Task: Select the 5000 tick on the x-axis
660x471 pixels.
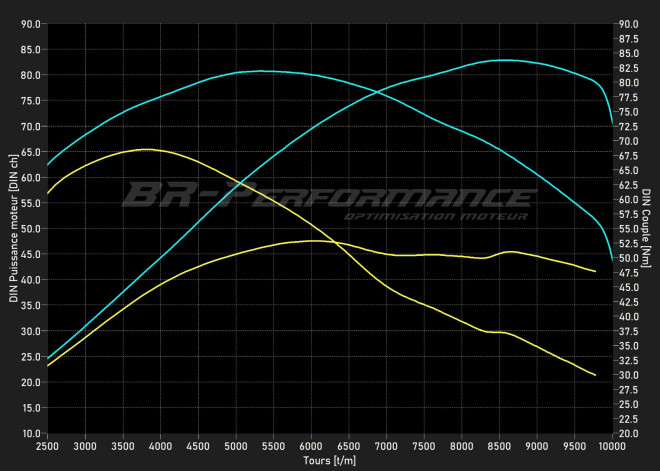Action: pos(236,446)
